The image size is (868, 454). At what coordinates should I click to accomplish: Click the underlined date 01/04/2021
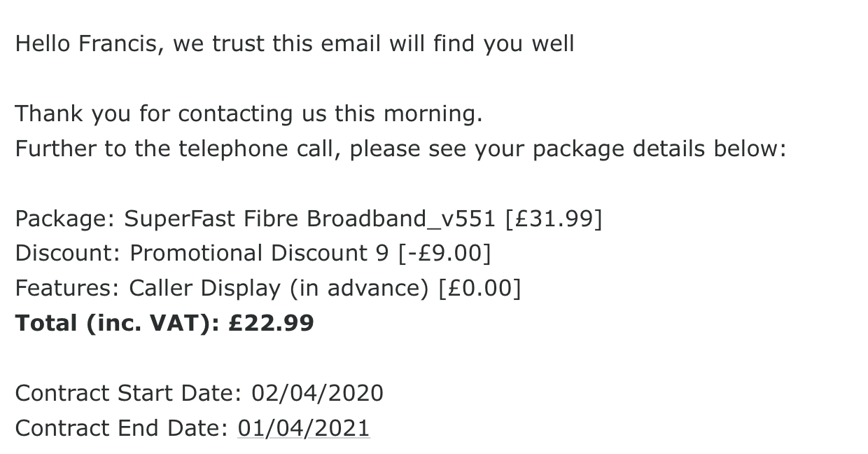pyautogui.click(x=304, y=428)
